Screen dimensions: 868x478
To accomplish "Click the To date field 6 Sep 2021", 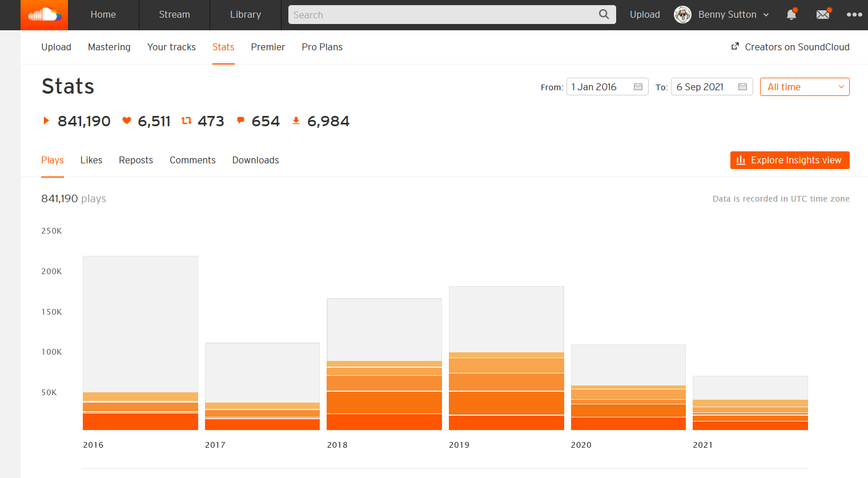I will click(712, 87).
